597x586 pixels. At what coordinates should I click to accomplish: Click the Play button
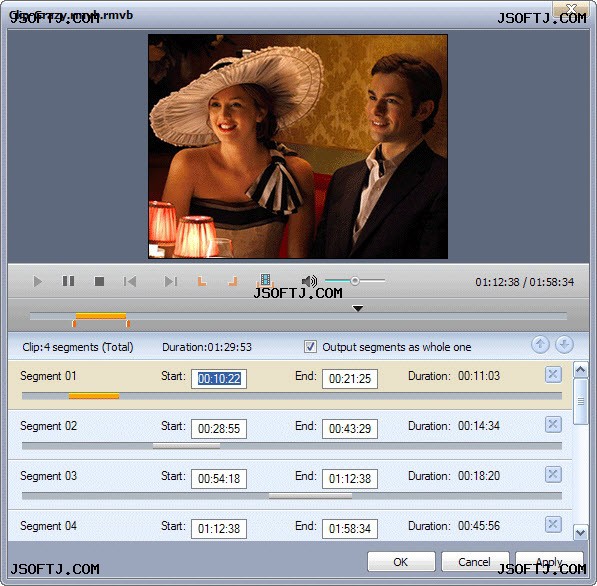point(37,281)
